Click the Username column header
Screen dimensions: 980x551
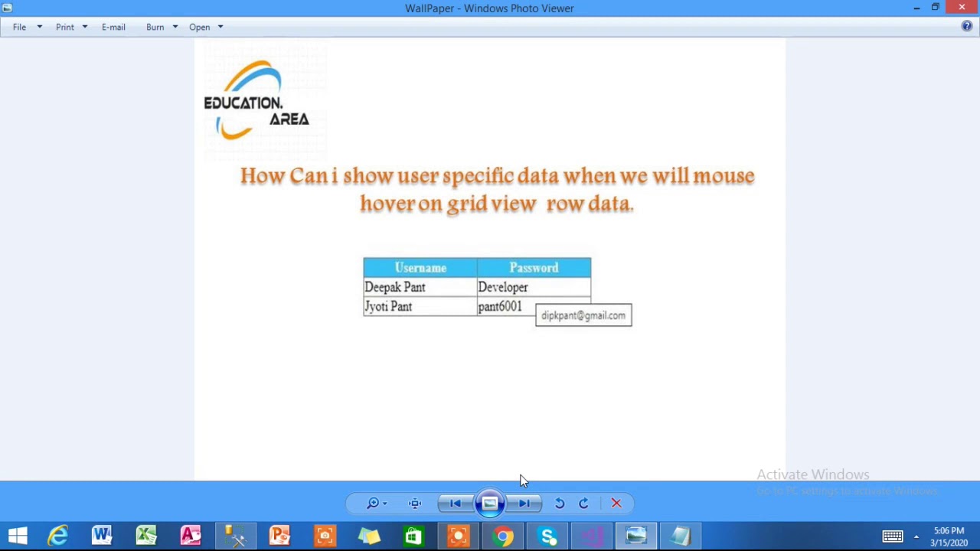(x=420, y=268)
